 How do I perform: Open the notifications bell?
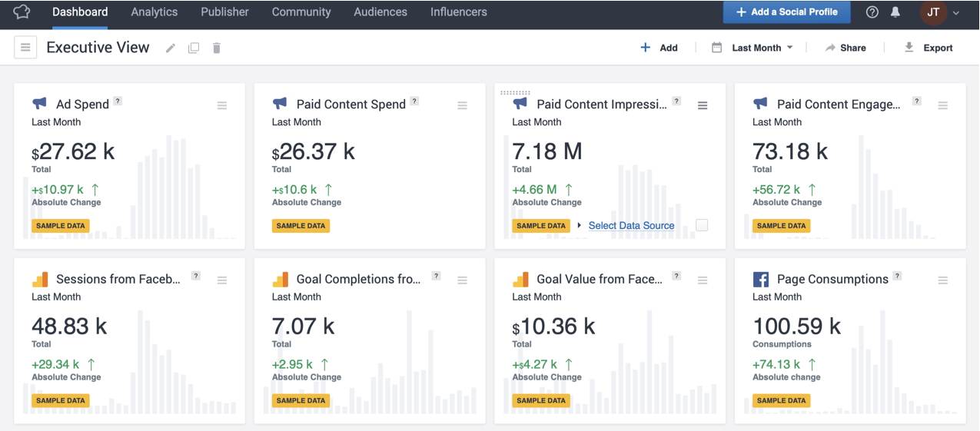tap(895, 12)
